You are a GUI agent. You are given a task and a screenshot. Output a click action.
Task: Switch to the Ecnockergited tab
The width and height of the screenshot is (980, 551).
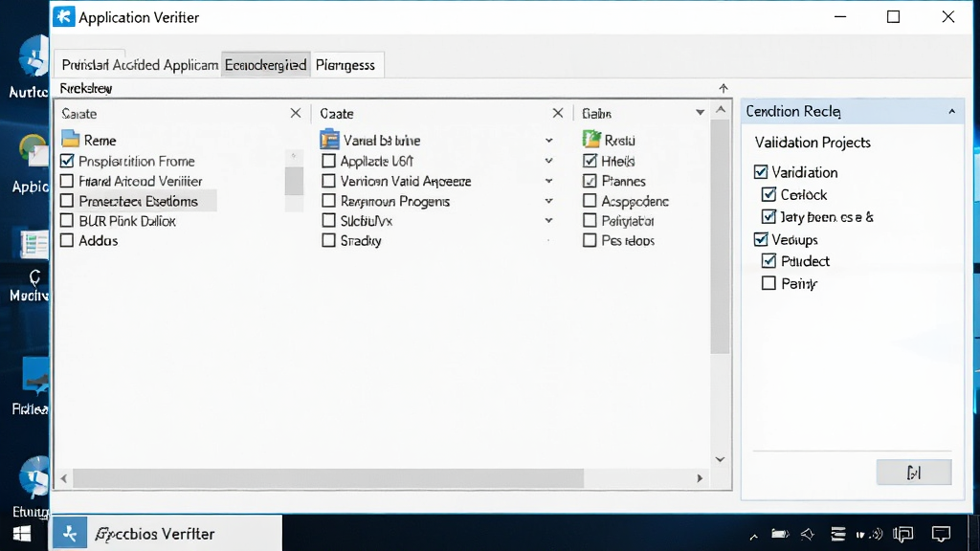[266, 65]
